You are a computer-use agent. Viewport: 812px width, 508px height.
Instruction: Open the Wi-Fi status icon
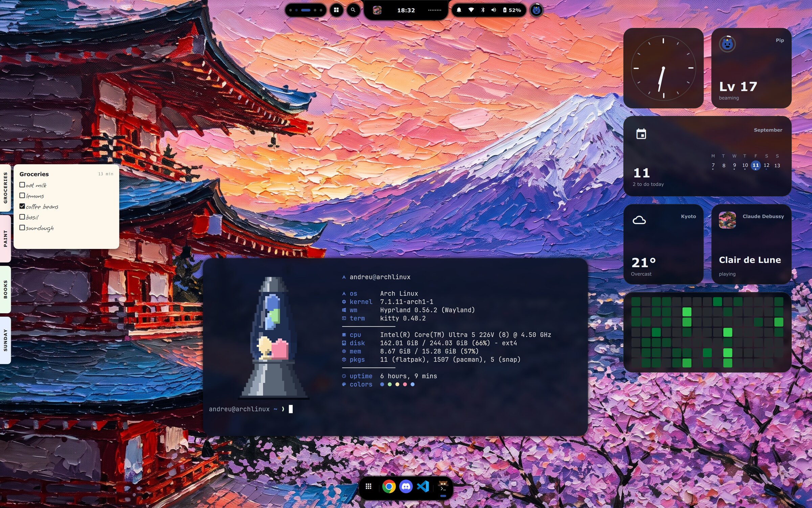tap(471, 10)
